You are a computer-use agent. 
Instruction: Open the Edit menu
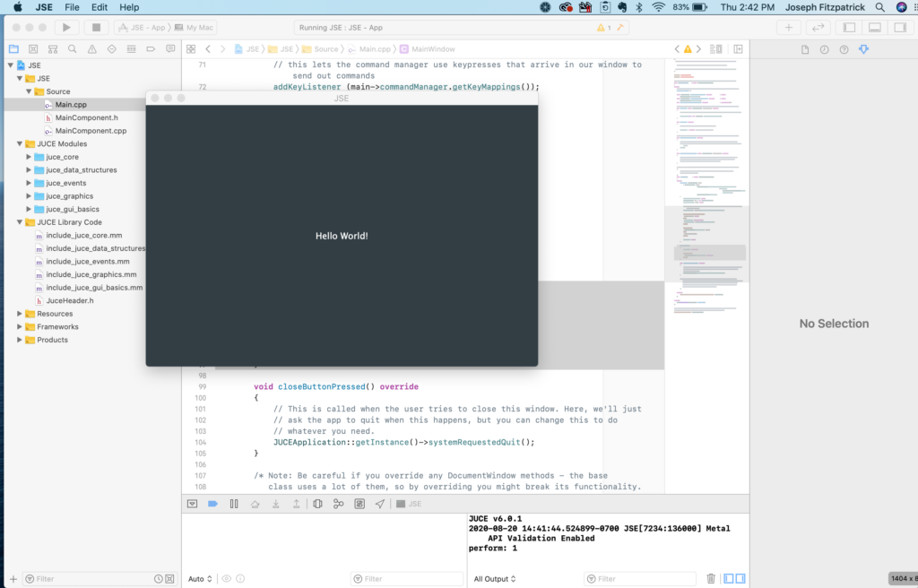99,7
